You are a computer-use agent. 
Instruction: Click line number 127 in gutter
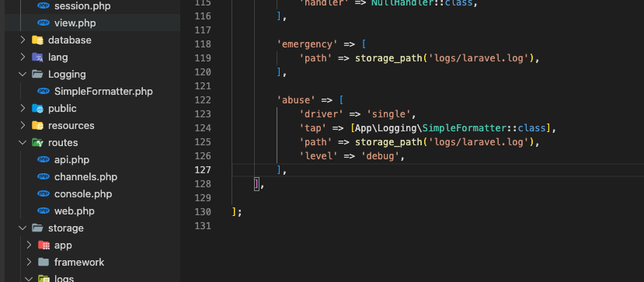click(x=203, y=169)
